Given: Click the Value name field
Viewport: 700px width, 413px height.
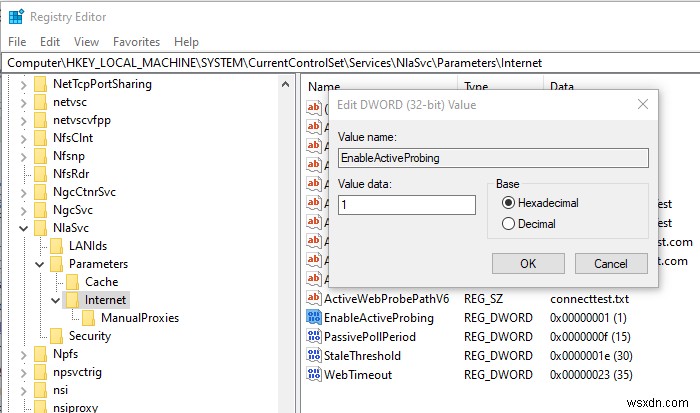Looking at the screenshot, I should 493,158.
